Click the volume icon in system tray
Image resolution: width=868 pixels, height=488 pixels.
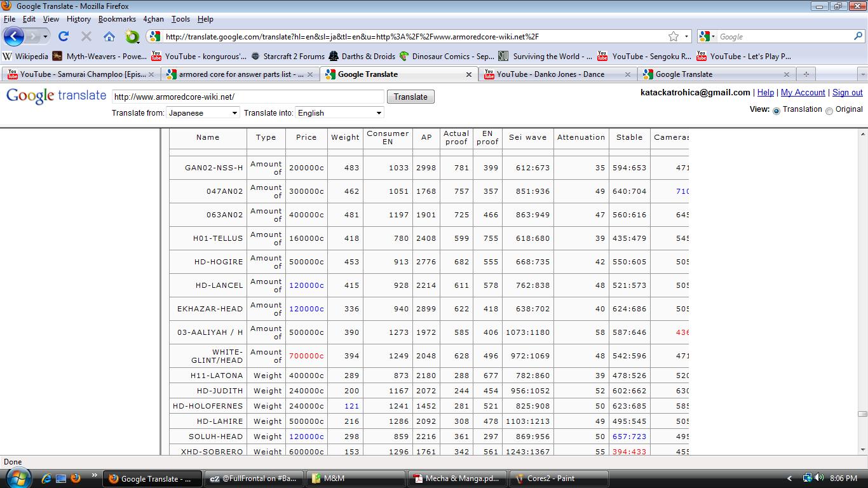pyautogui.click(x=820, y=478)
